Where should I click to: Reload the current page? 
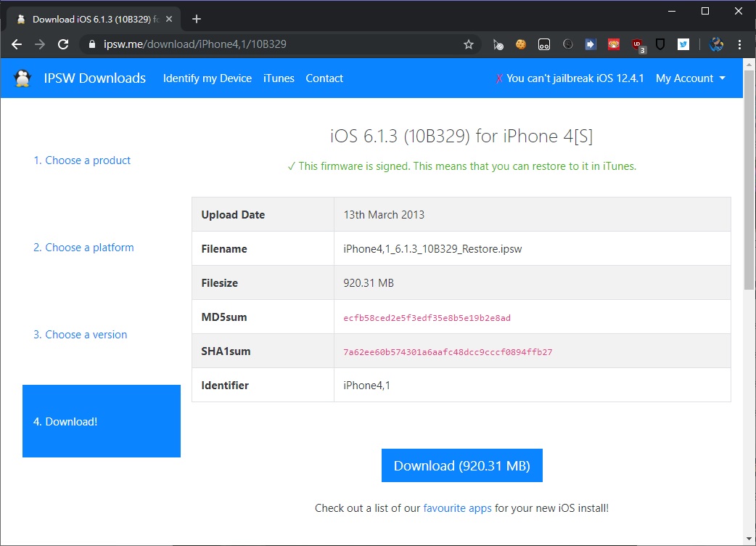point(63,44)
